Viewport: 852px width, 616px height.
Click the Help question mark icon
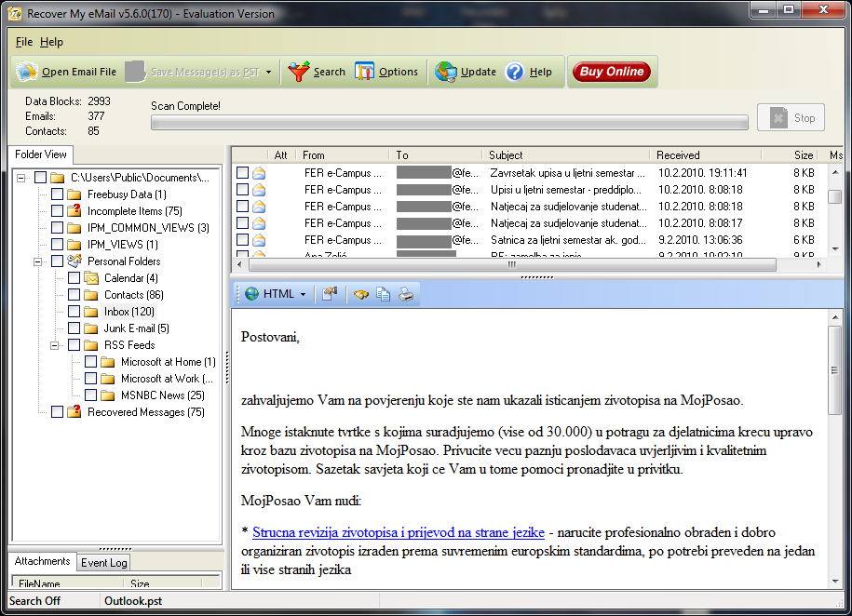click(x=515, y=72)
